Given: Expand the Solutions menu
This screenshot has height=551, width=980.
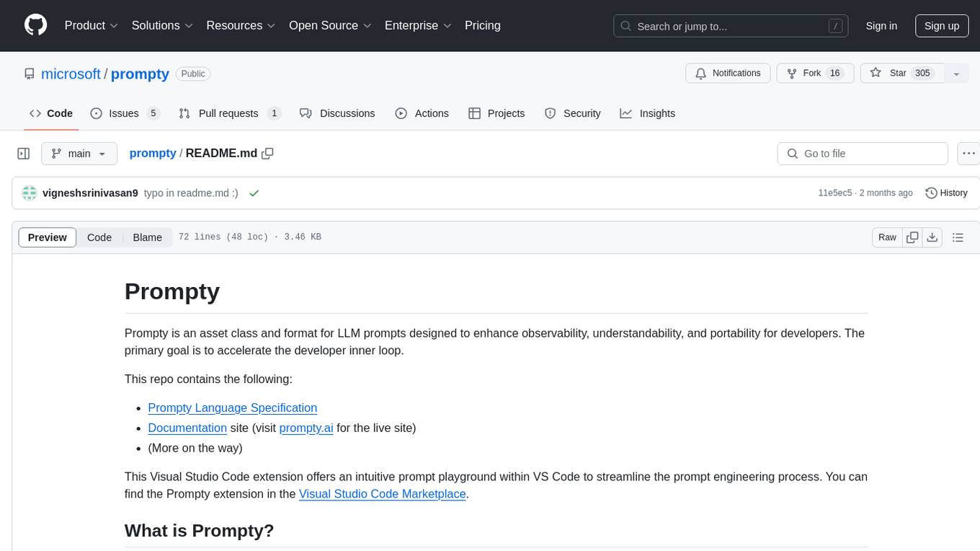Looking at the screenshot, I should tap(162, 25).
